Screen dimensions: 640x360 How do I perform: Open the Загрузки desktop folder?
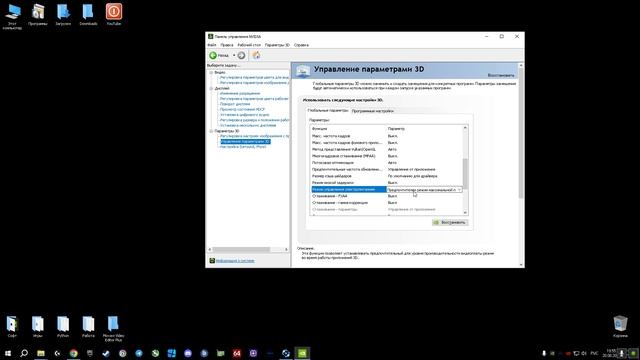[x=63, y=15]
